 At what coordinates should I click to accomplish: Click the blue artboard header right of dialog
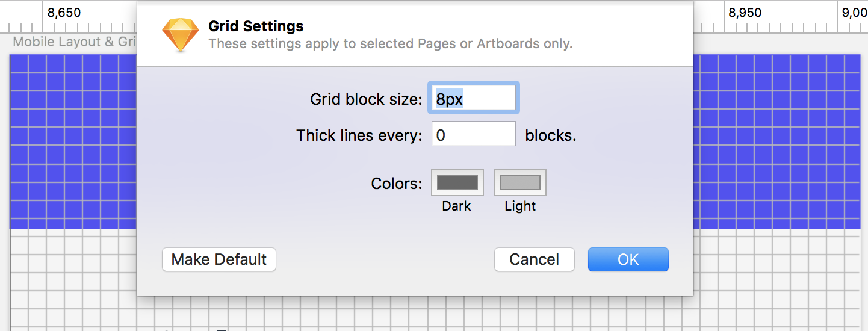(777, 141)
